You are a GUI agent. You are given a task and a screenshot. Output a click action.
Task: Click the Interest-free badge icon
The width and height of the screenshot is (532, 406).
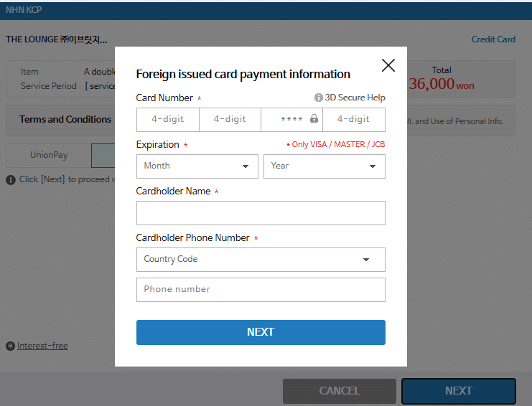click(10, 346)
